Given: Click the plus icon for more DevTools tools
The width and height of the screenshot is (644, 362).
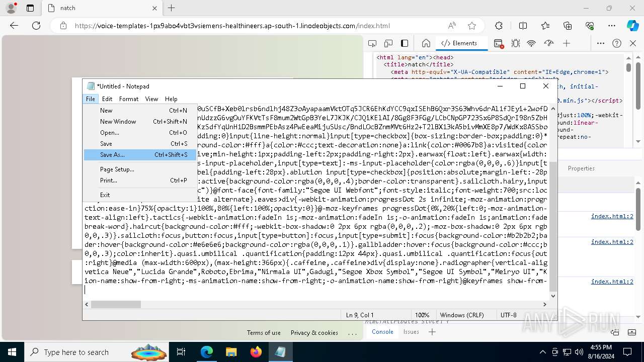Looking at the screenshot, I should click(567, 43).
